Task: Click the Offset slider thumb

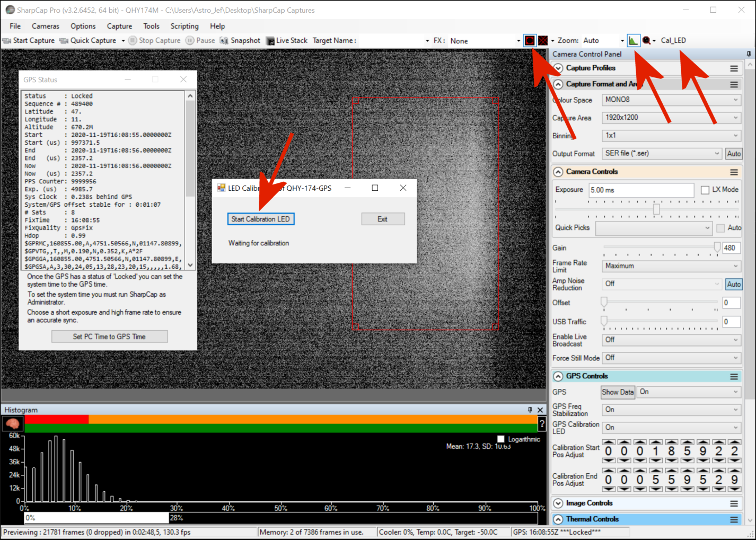Action: (x=604, y=302)
